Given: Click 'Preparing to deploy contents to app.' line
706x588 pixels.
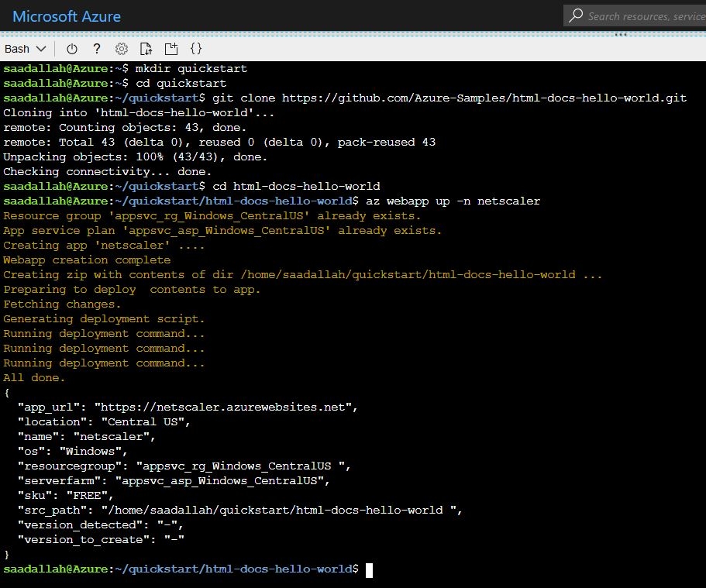Looking at the screenshot, I should coord(132,290).
